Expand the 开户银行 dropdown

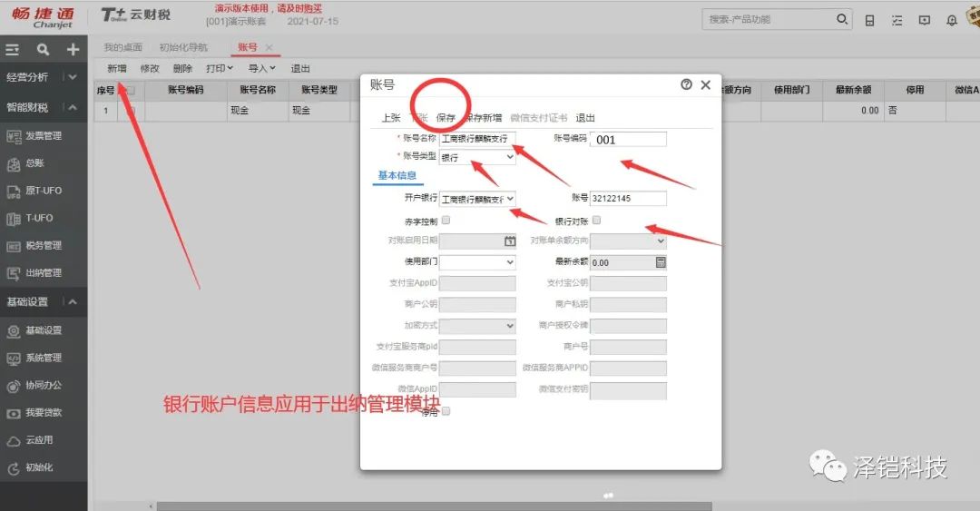pos(477,198)
